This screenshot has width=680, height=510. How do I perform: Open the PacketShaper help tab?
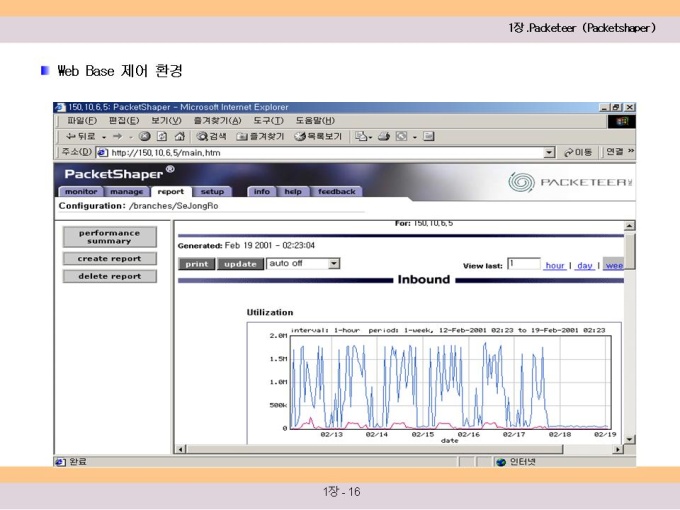[x=293, y=192]
